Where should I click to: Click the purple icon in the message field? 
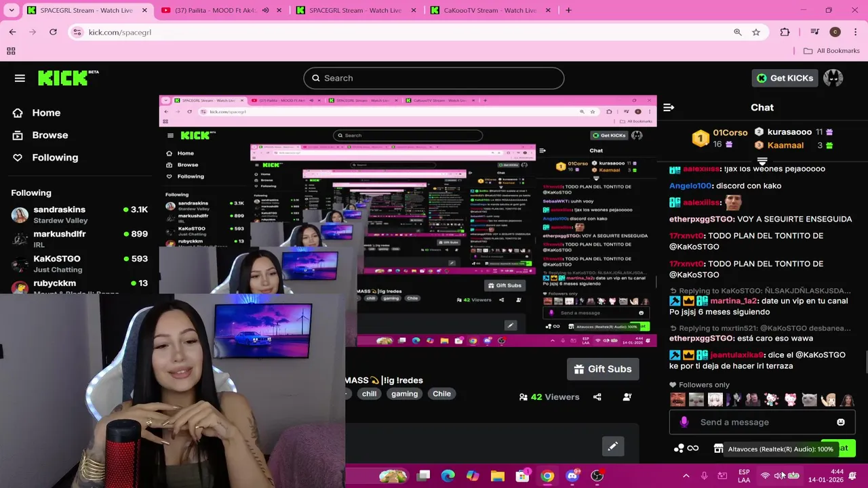(x=684, y=422)
